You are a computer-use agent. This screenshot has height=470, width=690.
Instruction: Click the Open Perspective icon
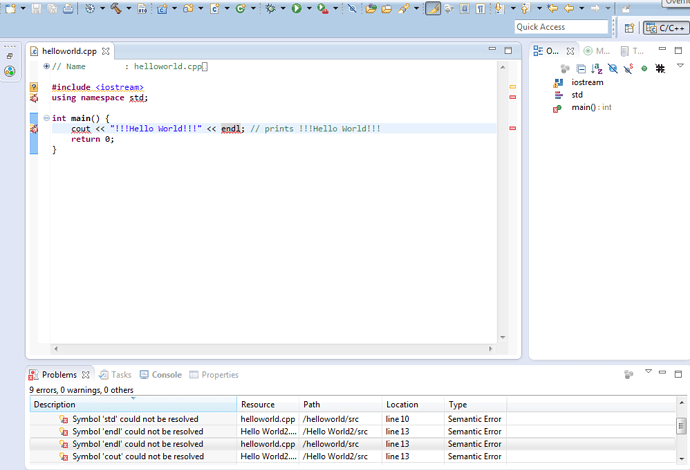click(629, 28)
